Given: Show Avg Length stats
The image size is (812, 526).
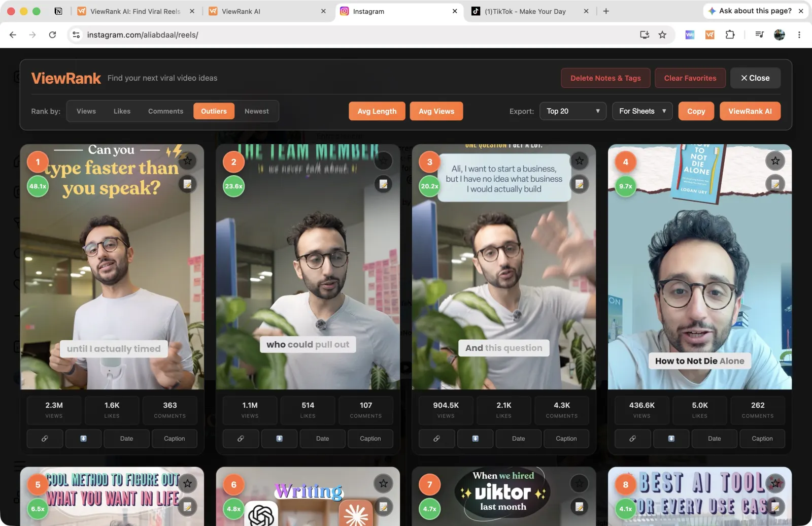Looking at the screenshot, I should [x=377, y=111].
